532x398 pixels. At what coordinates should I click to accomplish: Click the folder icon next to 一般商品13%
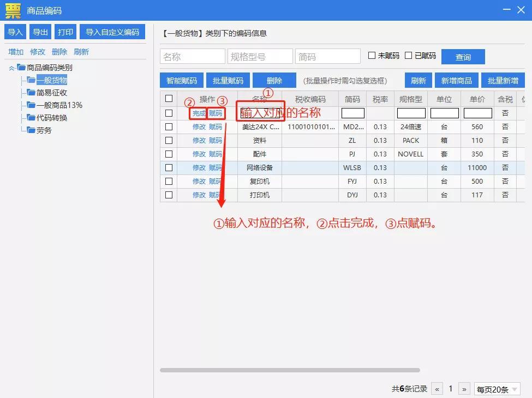[x=31, y=105]
